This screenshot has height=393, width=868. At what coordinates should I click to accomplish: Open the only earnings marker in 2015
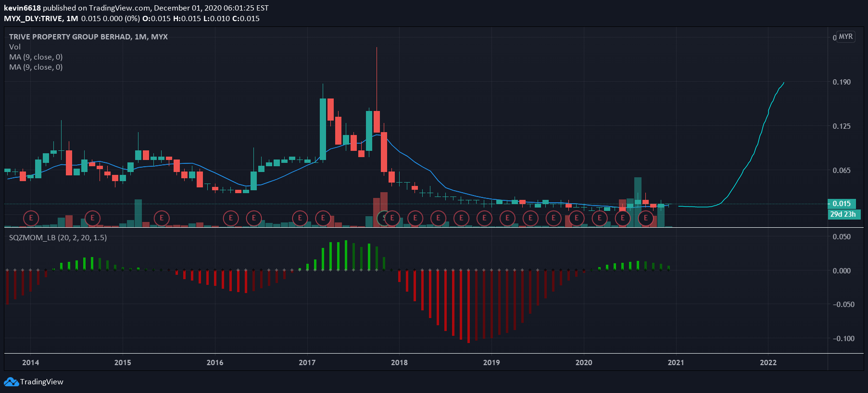[162, 218]
